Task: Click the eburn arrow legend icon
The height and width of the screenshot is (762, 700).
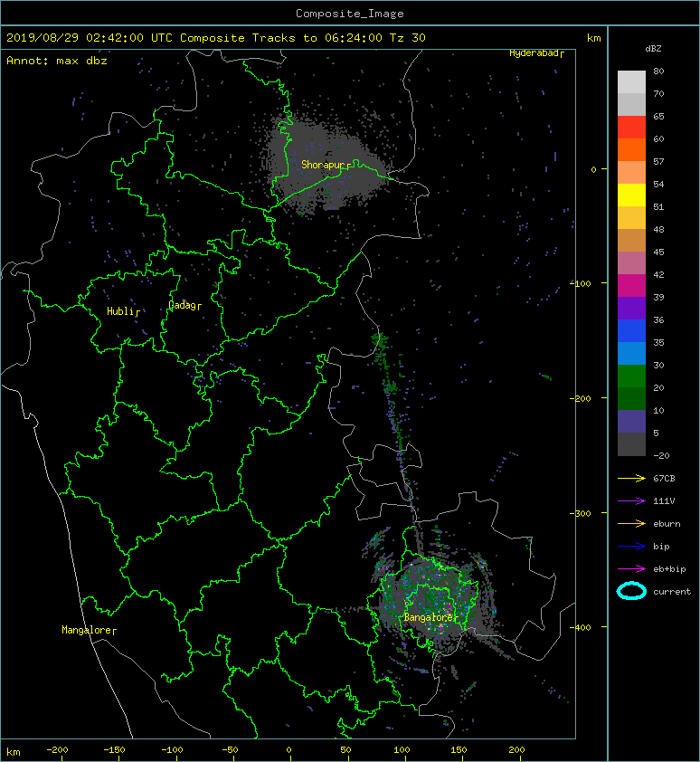Action: 631,523
